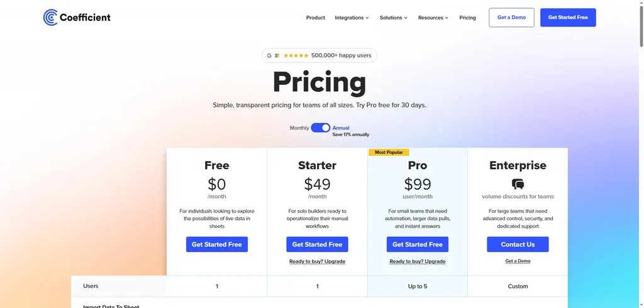Expand the Resources dropdown menu

coord(433,18)
